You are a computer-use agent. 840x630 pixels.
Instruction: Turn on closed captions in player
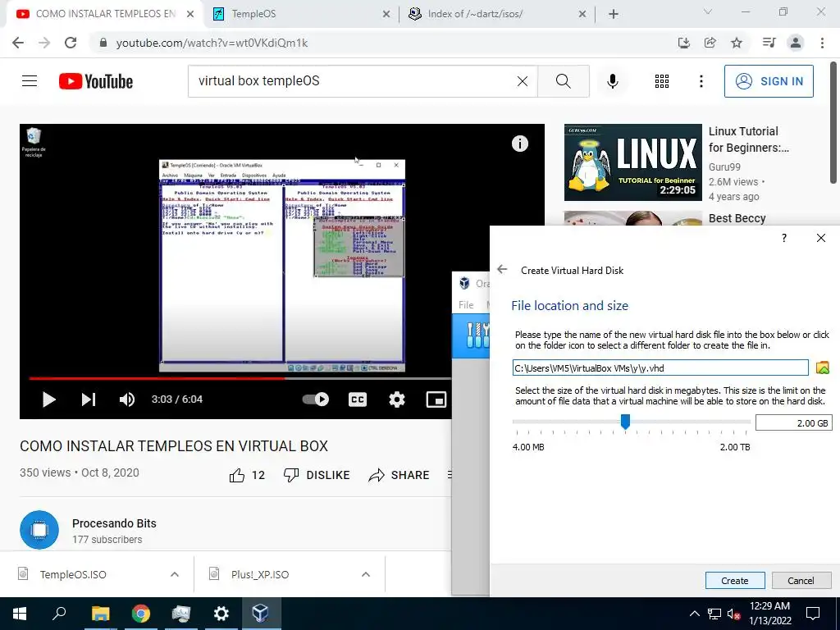[358, 399]
